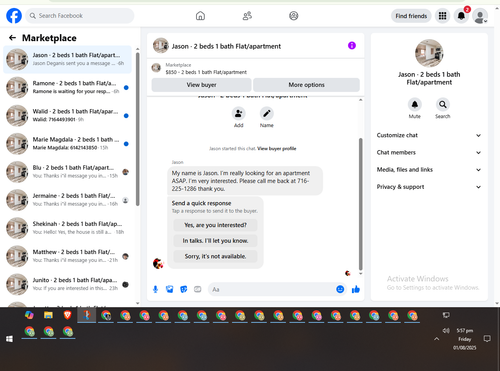
Task: Open Copilot from the taskbar
Action: pyautogui.click(x=29, y=315)
